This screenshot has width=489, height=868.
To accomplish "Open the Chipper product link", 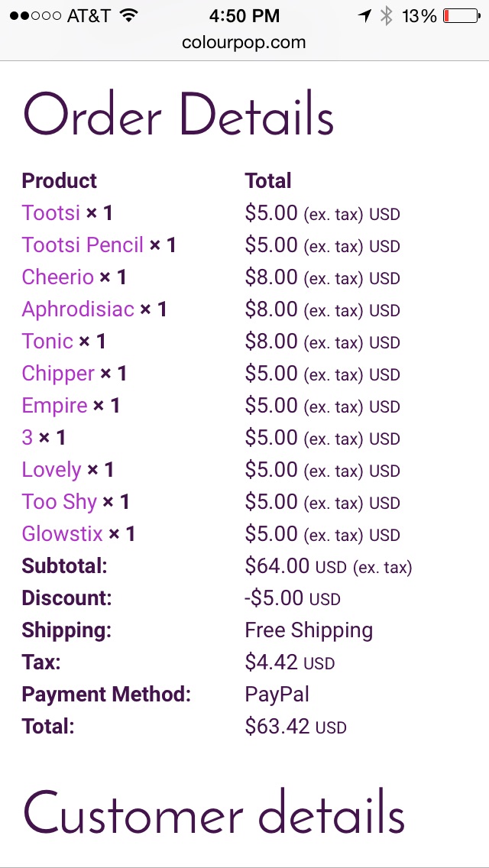I will [58, 374].
